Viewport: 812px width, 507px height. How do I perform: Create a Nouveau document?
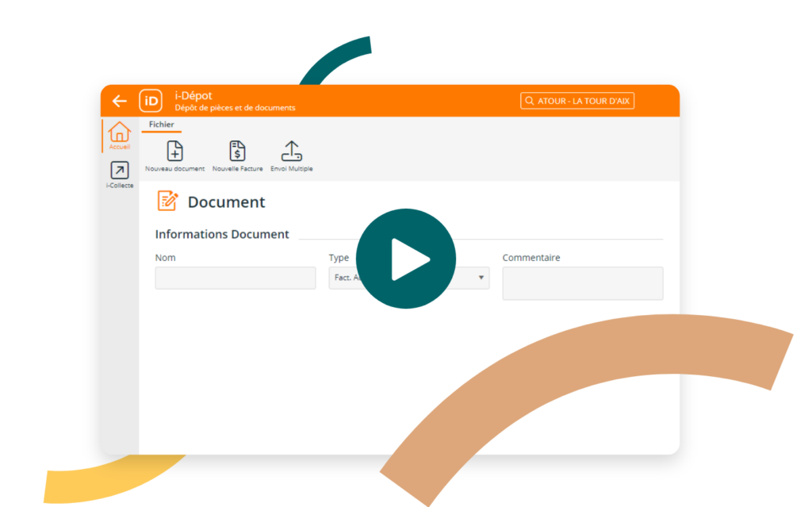point(174,156)
